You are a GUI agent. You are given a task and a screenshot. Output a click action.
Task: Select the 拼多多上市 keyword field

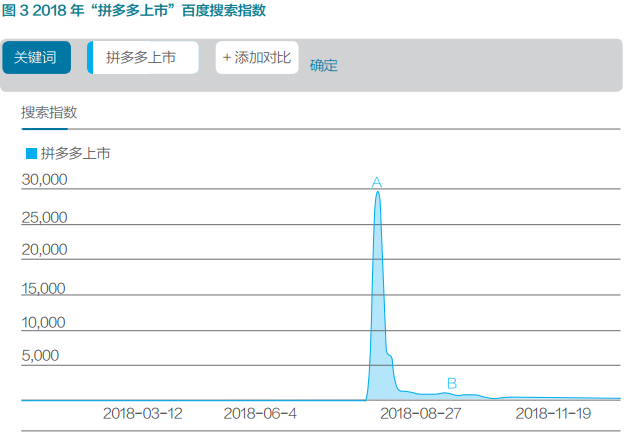pos(143,58)
